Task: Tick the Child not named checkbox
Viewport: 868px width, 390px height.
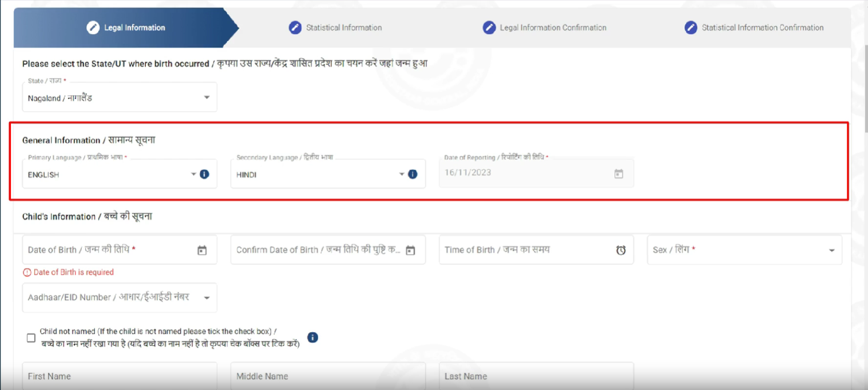Action: pos(31,338)
